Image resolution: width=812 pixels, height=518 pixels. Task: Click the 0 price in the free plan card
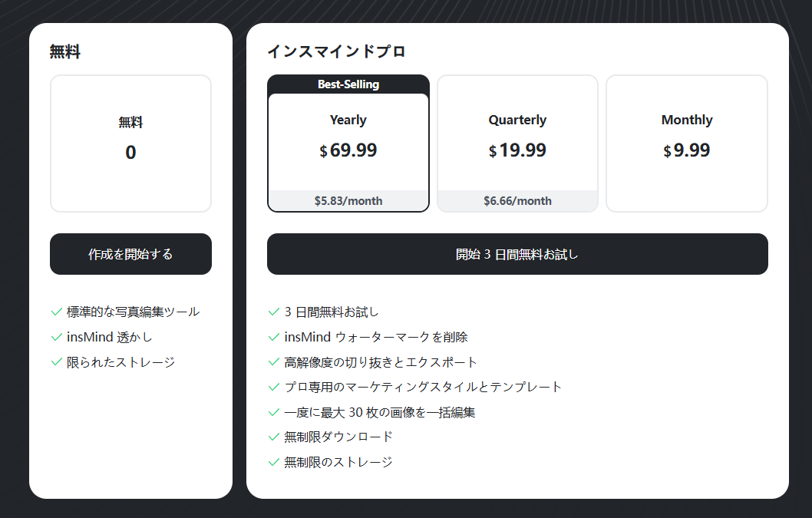click(x=130, y=153)
